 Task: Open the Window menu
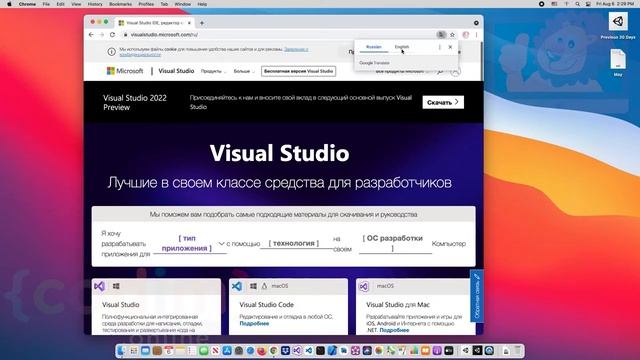[182, 4]
